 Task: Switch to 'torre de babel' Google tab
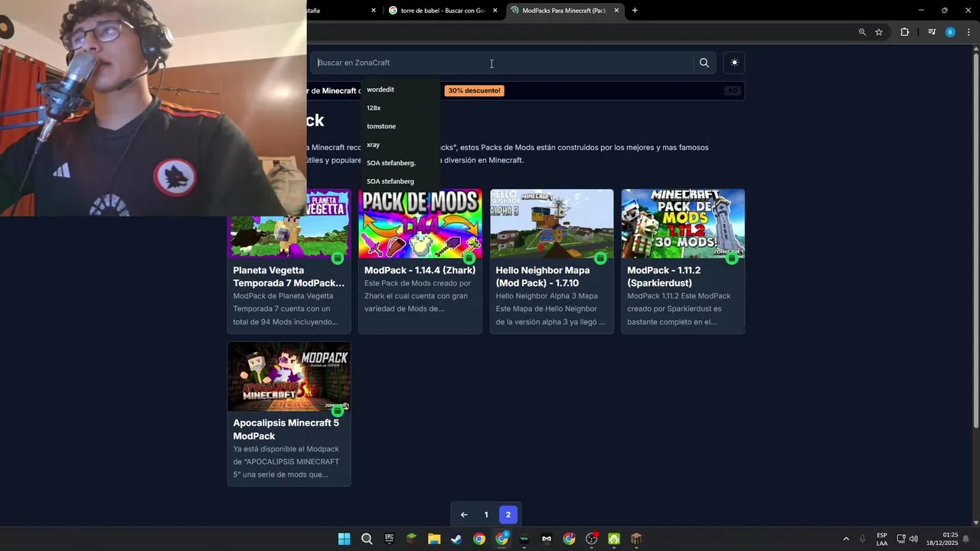(443, 11)
